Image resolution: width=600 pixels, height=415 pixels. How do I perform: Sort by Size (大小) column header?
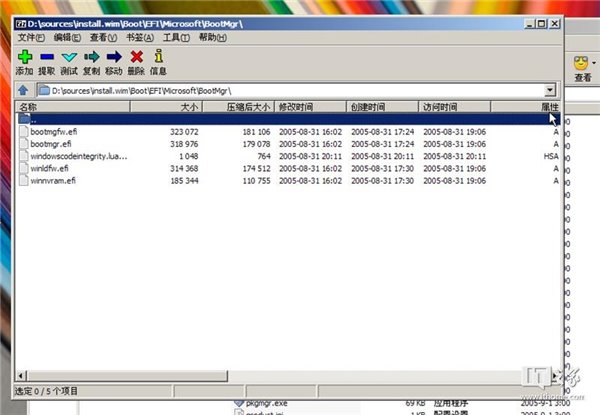tap(188, 106)
